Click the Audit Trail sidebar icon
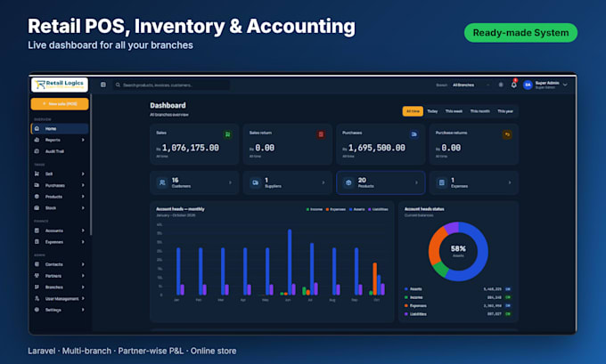 tap(37, 151)
